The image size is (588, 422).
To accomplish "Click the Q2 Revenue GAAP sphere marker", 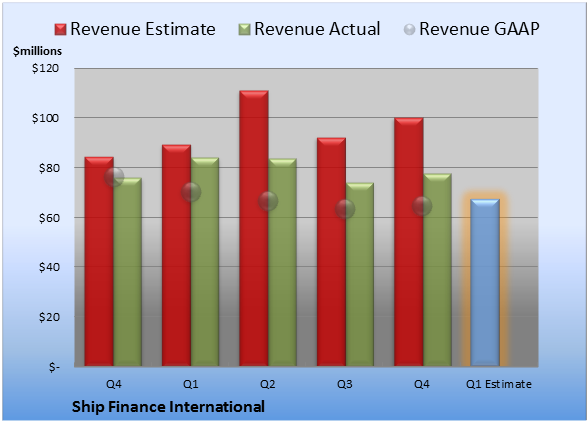I will coord(268,201).
